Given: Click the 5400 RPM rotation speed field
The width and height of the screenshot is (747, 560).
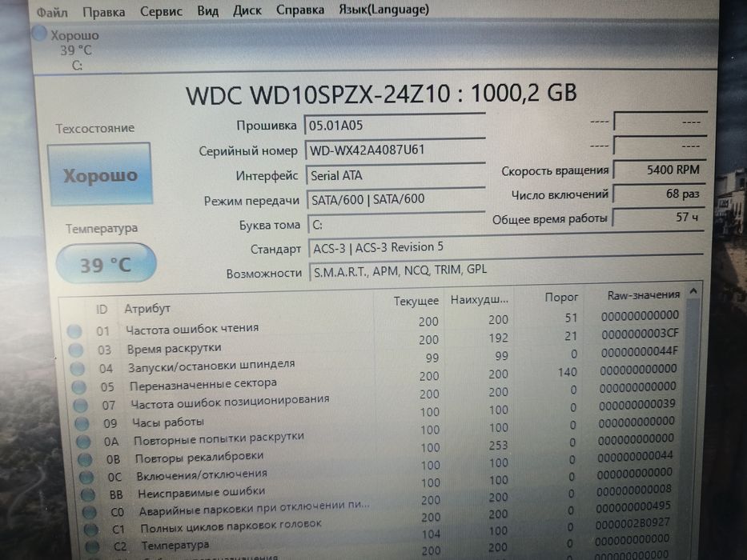Looking at the screenshot, I should pyautogui.click(x=659, y=170).
